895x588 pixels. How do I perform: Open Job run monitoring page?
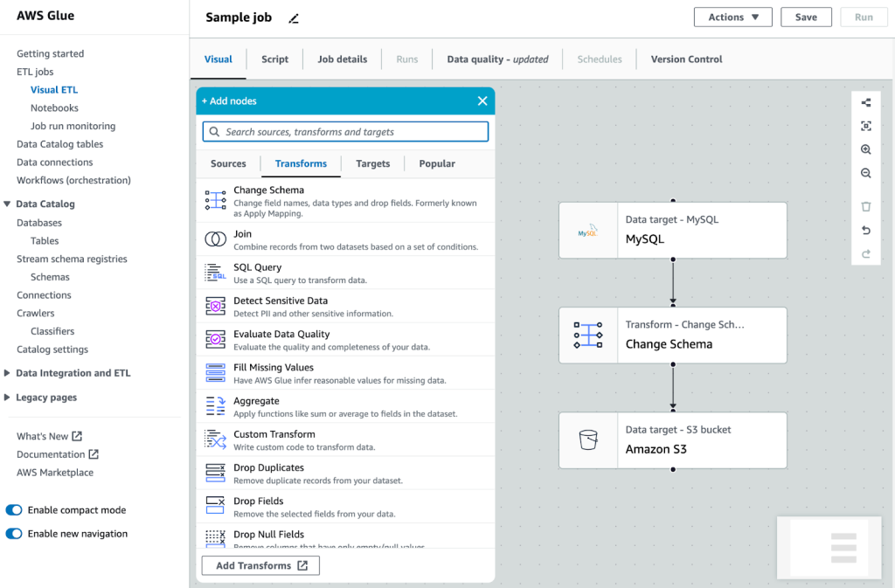(73, 126)
